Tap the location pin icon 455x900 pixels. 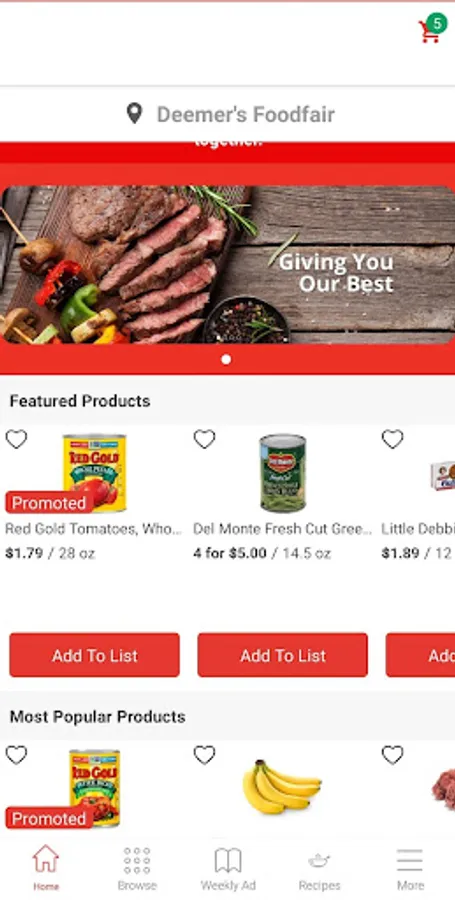134,114
